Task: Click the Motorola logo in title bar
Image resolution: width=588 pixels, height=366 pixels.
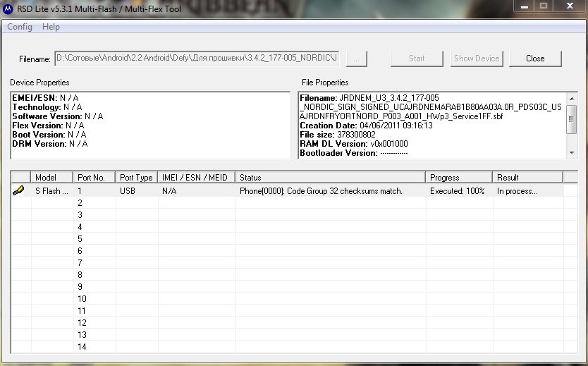Action: click(8, 8)
